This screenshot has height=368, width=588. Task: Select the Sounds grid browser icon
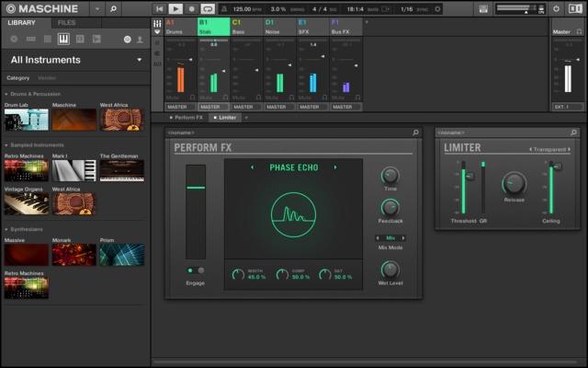point(47,39)
